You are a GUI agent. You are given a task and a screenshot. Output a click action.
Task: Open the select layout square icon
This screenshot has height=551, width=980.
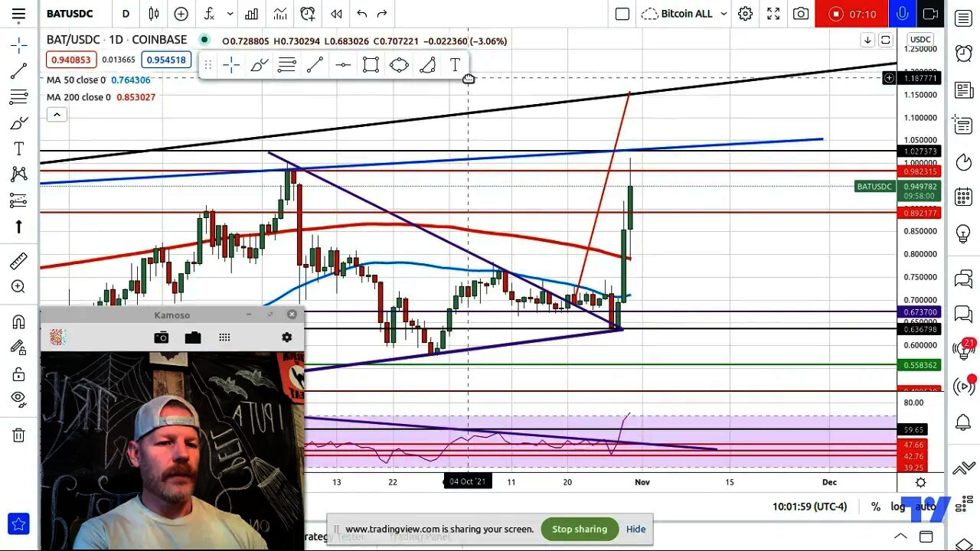point(622,14)
